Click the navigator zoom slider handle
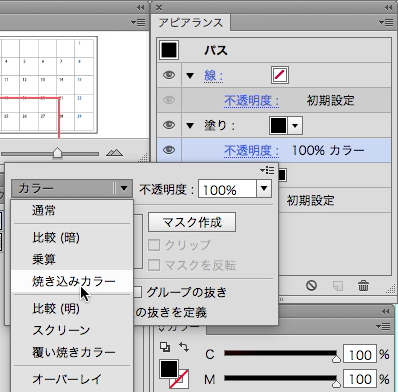398x392 pixels. pyautogui.click(x=58, y=153)
